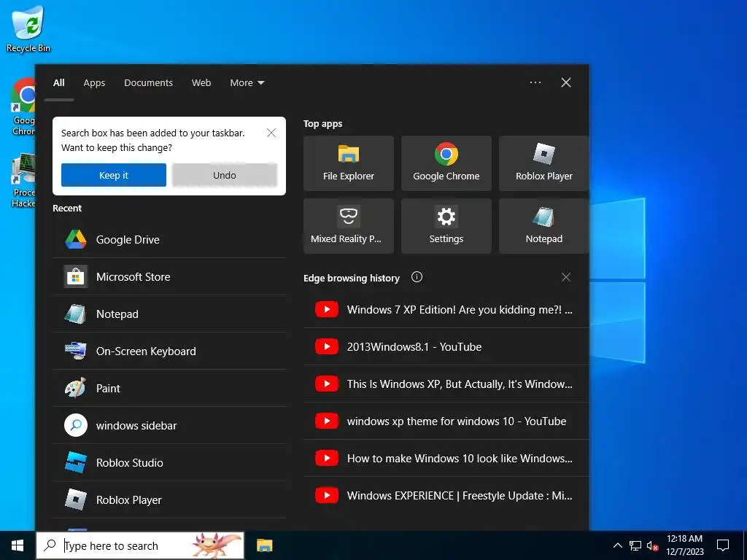Viewport: 747px width, 560px height.
Task: Open 'How to make Windows 10 look like' entry
Action: (446, 458)
